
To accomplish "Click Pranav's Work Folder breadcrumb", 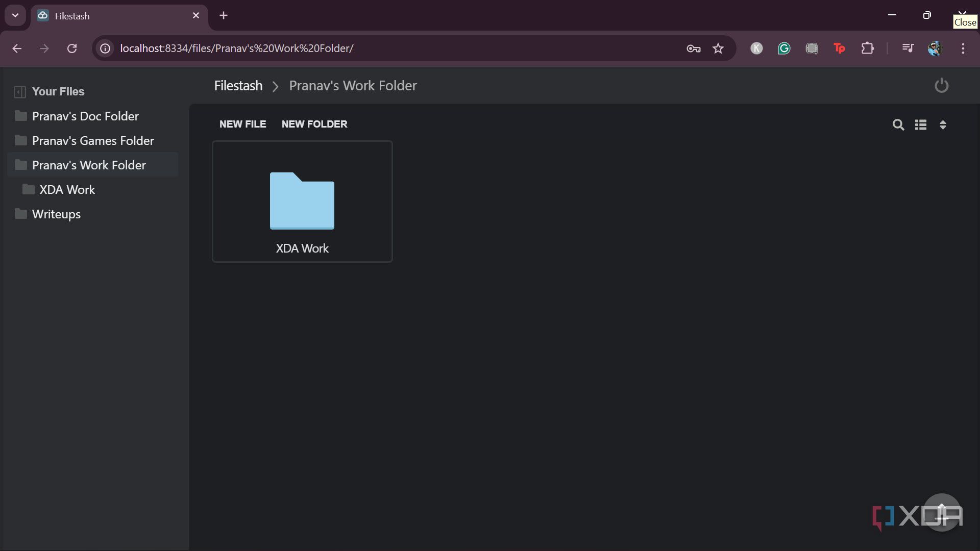I will (x=353, y=86).
